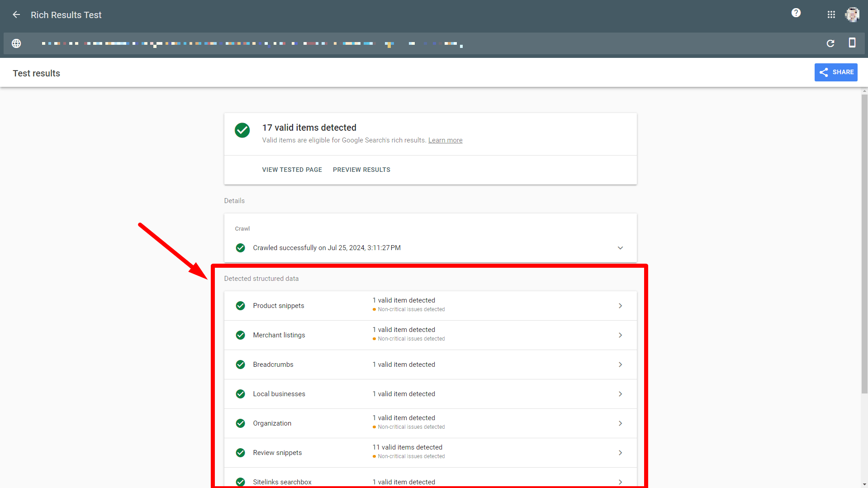Image resolution: width=868 pixels, height=488 pixels.
Task: Share the test results
Action: [836, 72]
